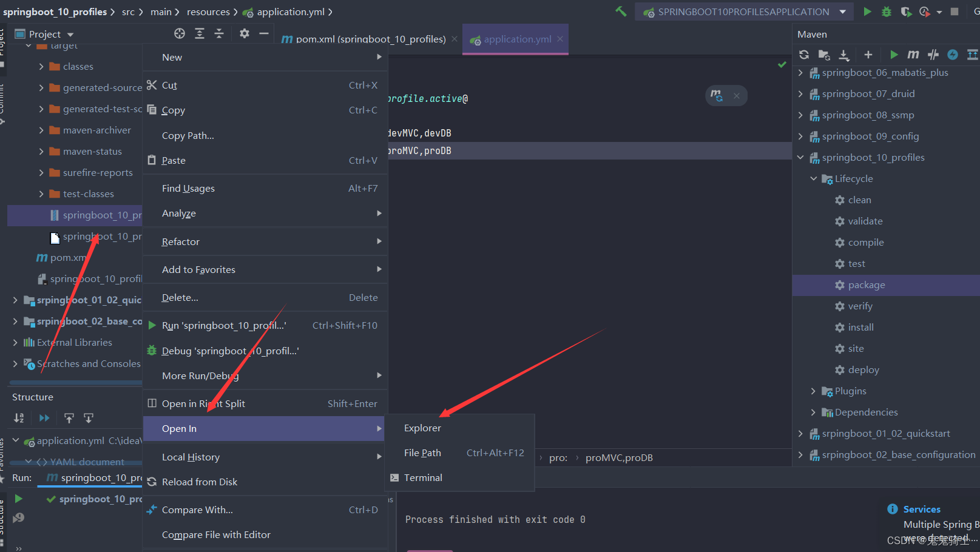Rerun the process in Run panel
980x552 pixels.
point(19,499)
